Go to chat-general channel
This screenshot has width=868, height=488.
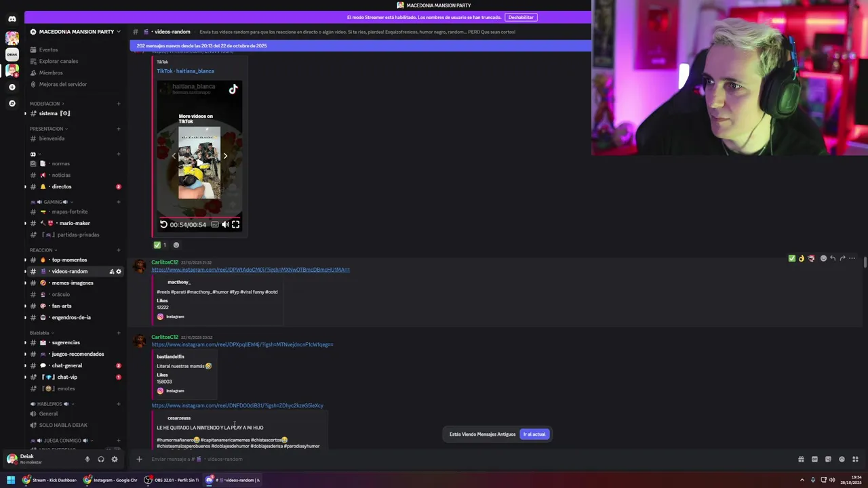click(66, 365)
